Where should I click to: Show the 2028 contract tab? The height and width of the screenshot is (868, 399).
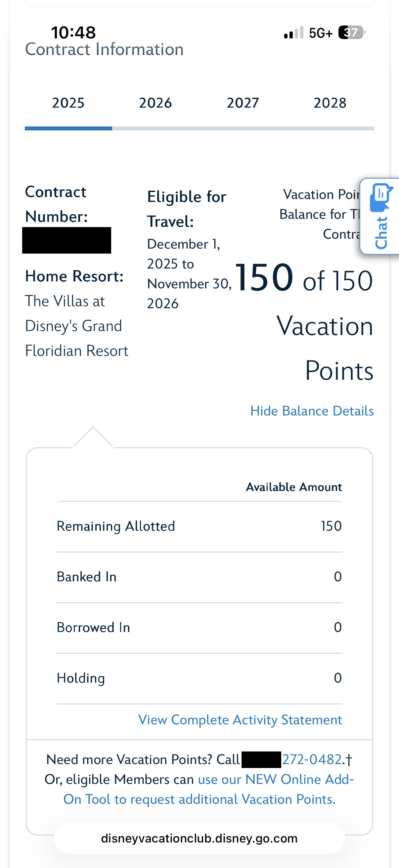pos(330,103)
